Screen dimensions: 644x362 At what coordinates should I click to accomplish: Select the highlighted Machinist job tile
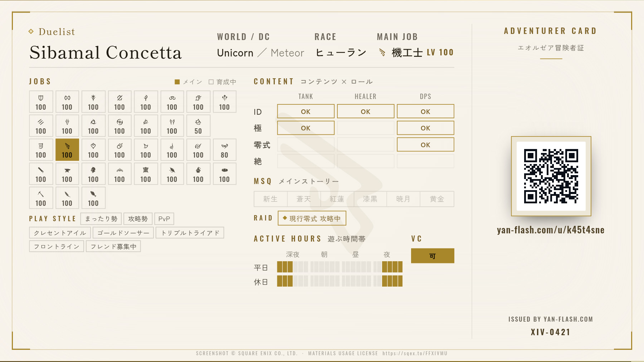pos(67,150)
